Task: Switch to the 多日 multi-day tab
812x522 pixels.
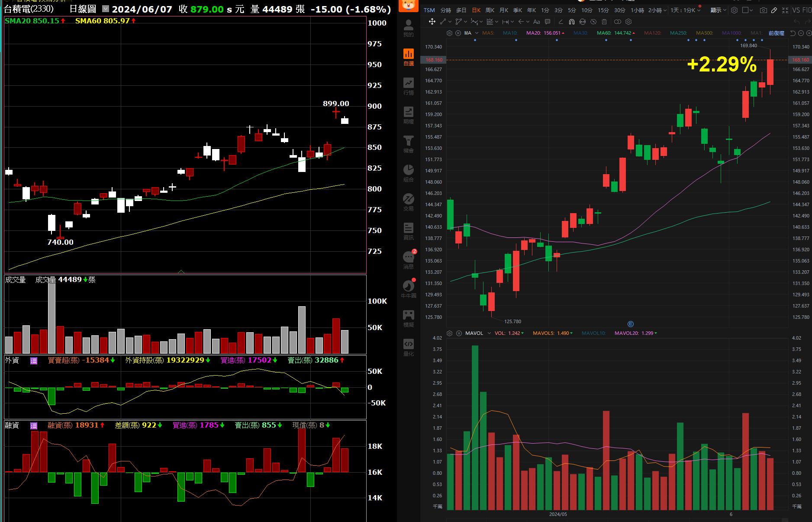Action: point(461,10)
